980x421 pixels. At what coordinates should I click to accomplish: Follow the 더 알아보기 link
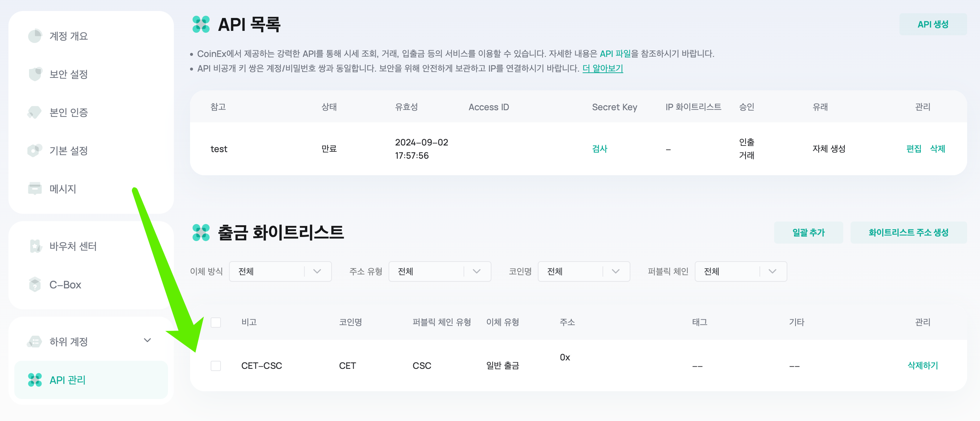[602, 68]
